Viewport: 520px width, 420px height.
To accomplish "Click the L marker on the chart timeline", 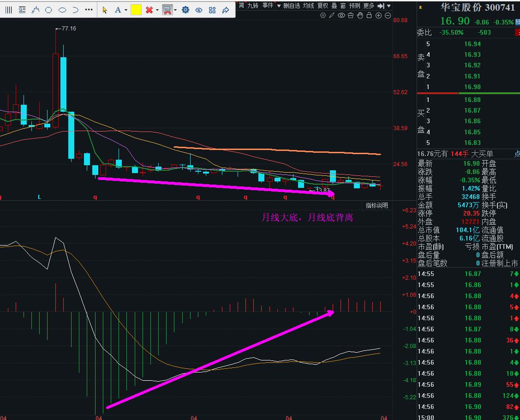I will (39, 197).
